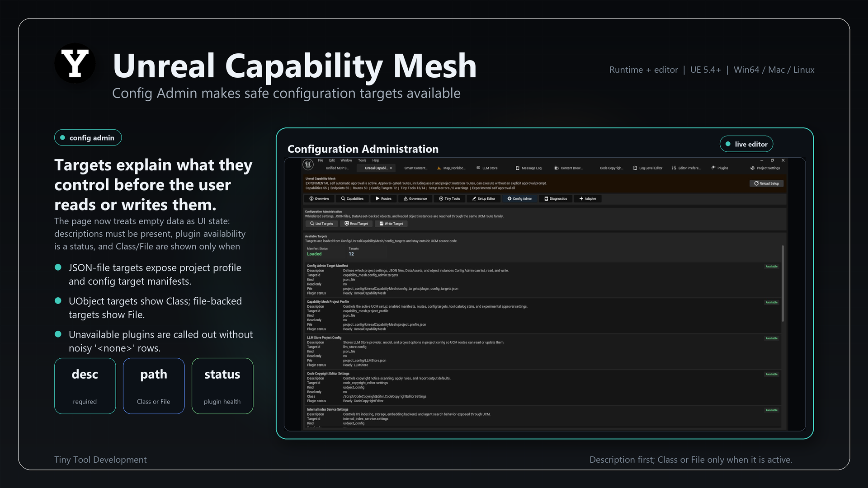
Task: Click Available badge for Capability Mesh Project Profile
Action: click(x=772, y=302)
